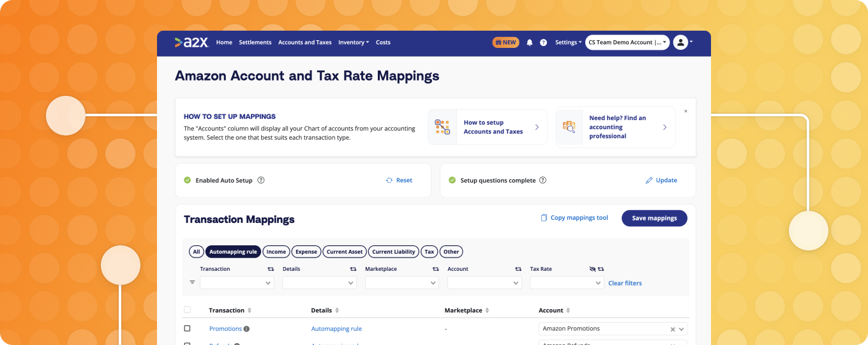Image resolution: width=868 pixels, height=345 pixels.
Task: Select the Tax filter pill
Action: (430, 252)
